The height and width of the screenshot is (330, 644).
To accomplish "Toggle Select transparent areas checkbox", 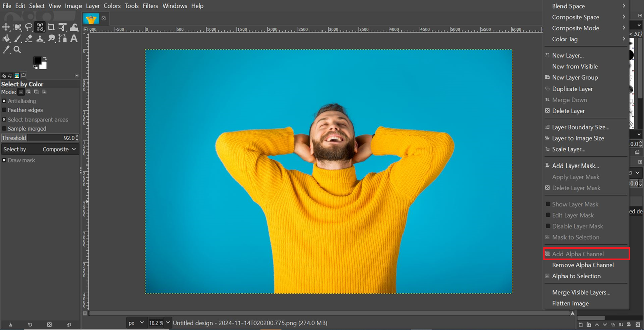I will pyautogui.click(x=4, y=120).
